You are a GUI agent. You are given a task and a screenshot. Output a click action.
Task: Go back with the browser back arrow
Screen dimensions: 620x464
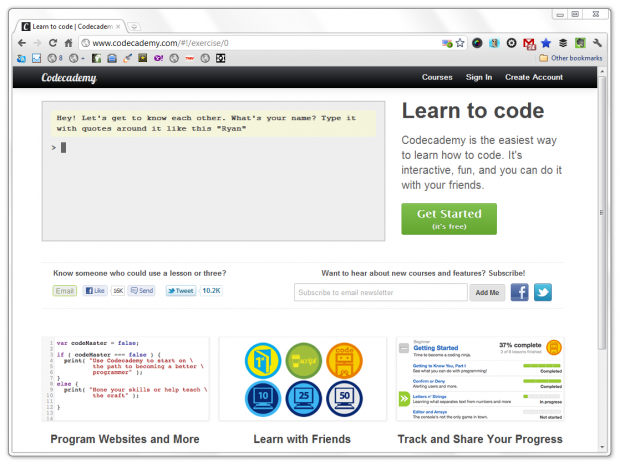[x=22, y=43]
